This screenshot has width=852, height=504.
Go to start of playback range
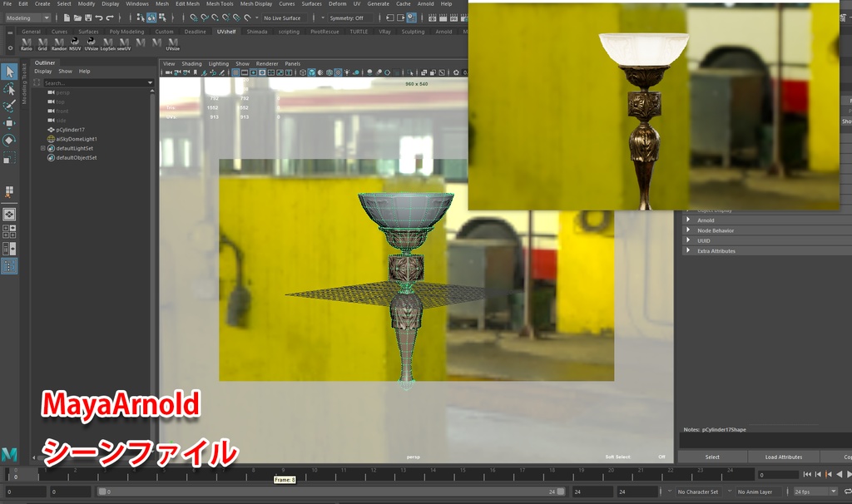pos(807,474)
